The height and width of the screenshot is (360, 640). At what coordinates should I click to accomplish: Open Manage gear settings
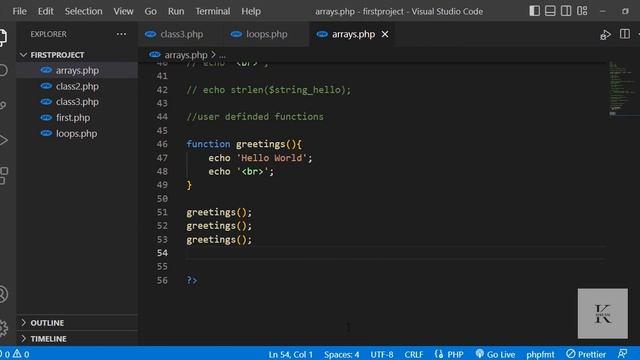3,328
